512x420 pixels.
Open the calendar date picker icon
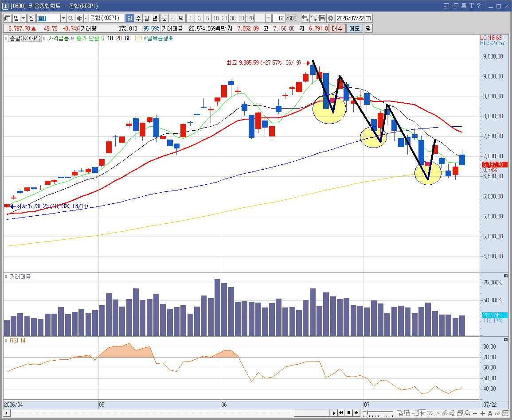368,18
